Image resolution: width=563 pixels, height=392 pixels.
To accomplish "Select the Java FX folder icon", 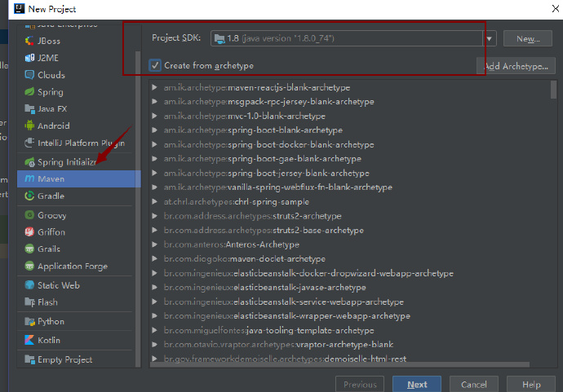I will click(29, 108).
